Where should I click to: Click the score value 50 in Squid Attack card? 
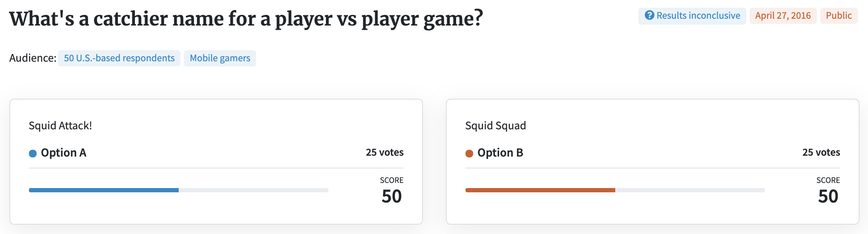pyautogui.click(x=391, y=197)
